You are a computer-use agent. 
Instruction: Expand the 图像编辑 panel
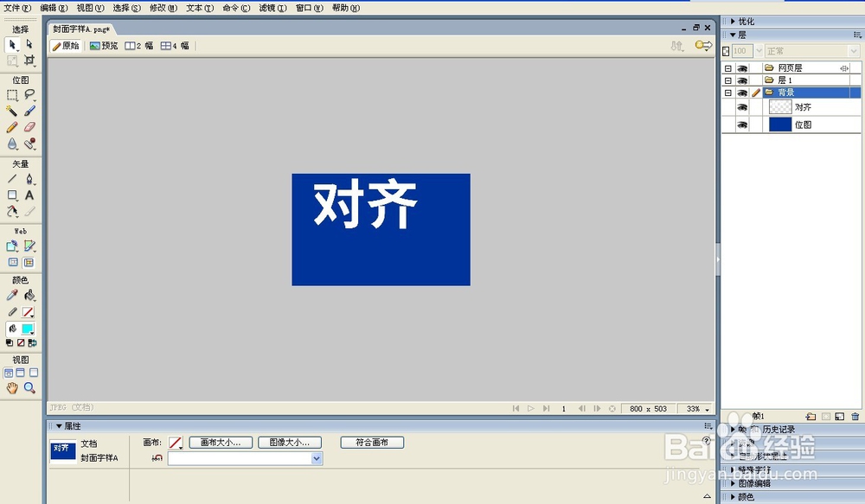pyautogui.click(x=734, y=483)
